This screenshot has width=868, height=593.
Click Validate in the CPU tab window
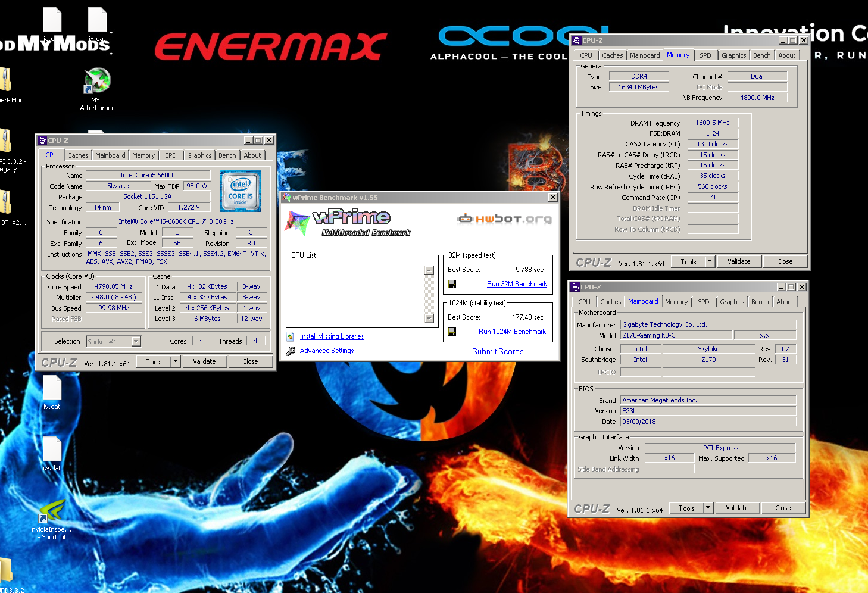click(x=204, y=361)
